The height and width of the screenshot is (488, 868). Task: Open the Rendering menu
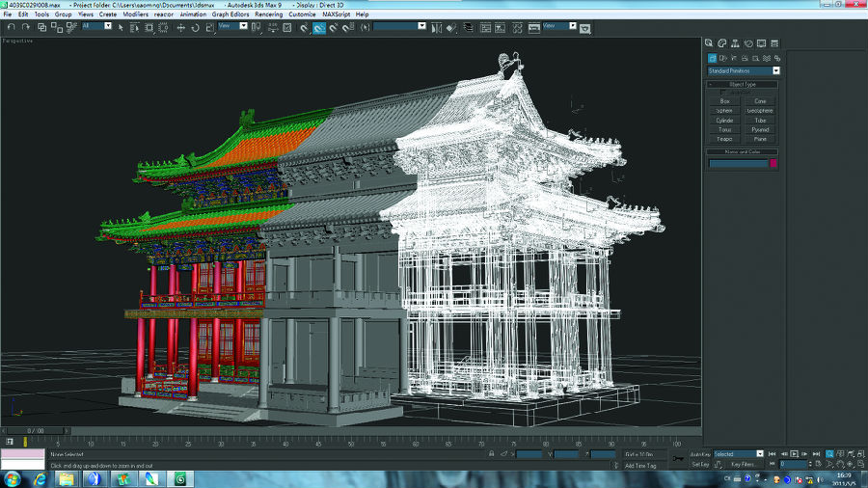269,14
